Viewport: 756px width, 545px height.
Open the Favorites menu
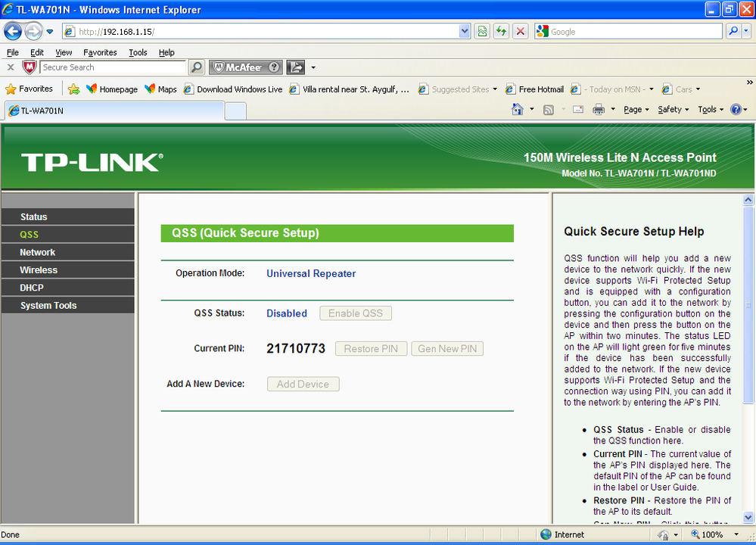pos(100,52)
